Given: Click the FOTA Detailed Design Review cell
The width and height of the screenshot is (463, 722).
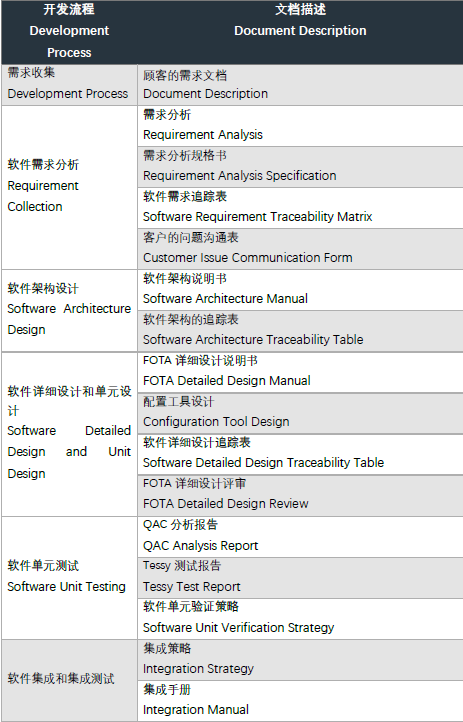Looking at the screenshot, I should click(x=300, y=495).
